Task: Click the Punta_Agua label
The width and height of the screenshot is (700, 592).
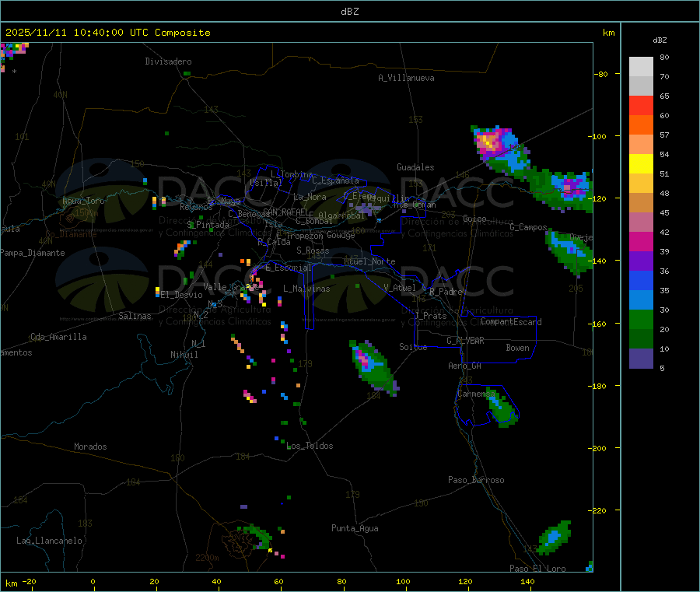Action: pos(355,528)
